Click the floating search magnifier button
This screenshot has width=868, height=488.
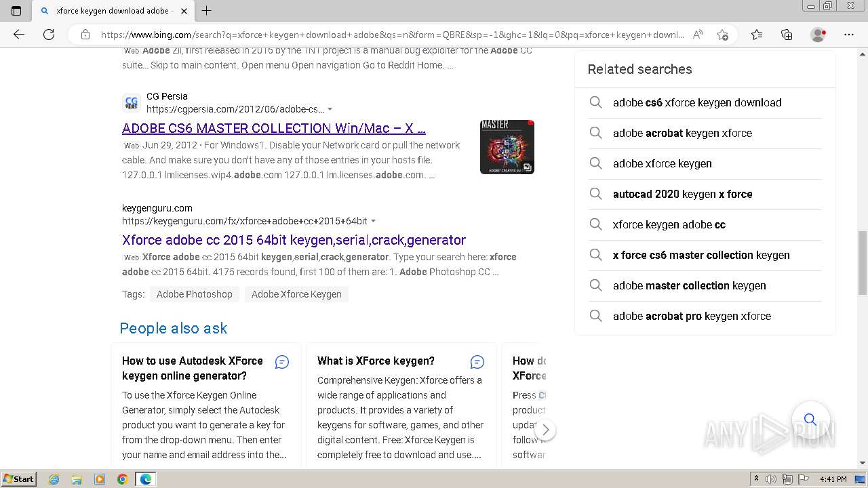[810, 420]
